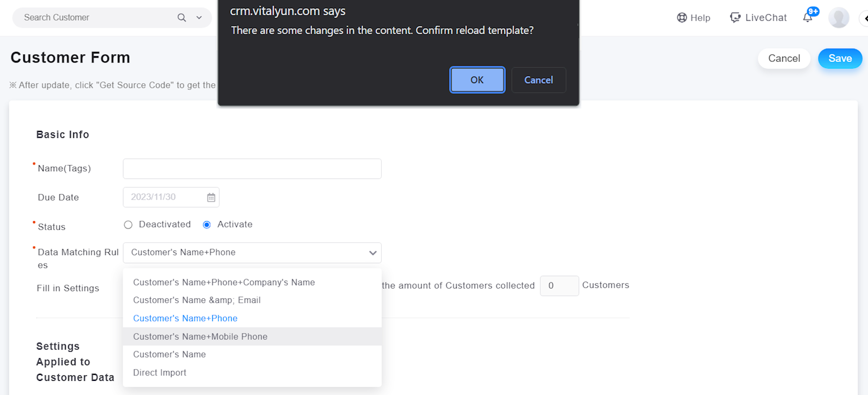
Task: Click the search magnifier icon
Action: pos(182,18)
